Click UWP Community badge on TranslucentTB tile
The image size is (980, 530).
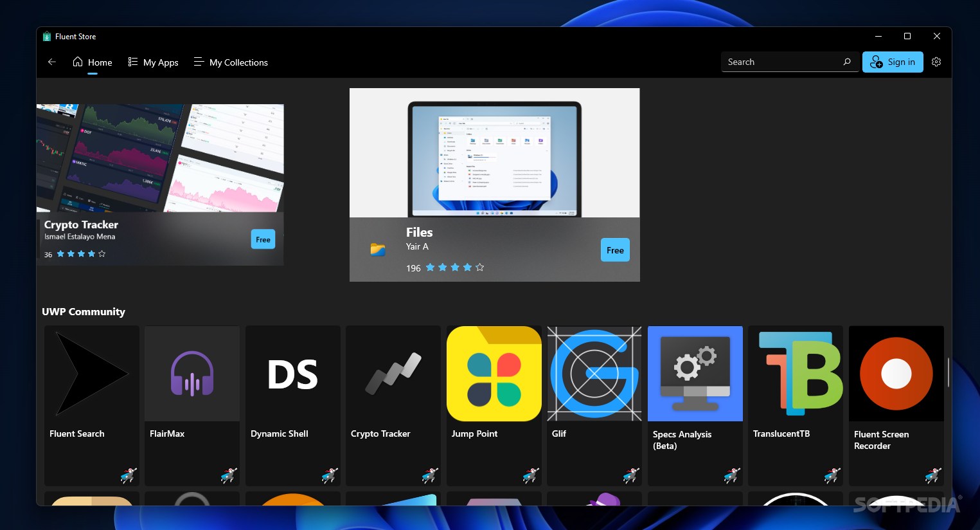[x=832, y=475]
